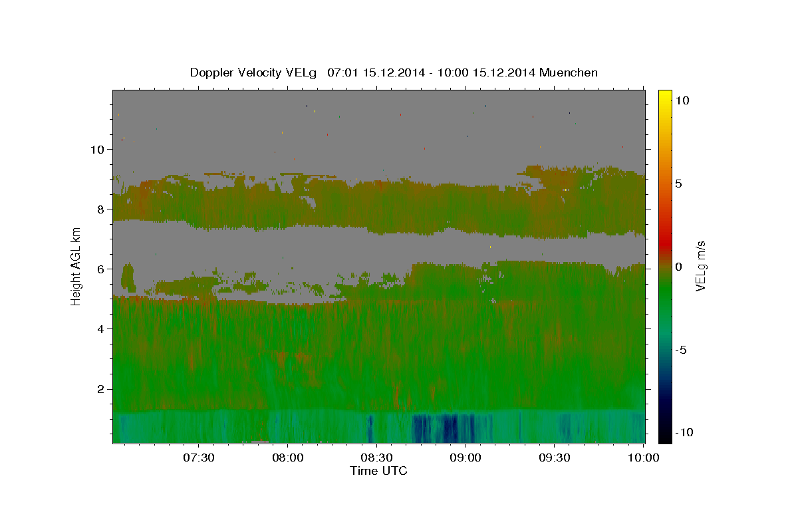Click the height label '4'

(101, 329)
